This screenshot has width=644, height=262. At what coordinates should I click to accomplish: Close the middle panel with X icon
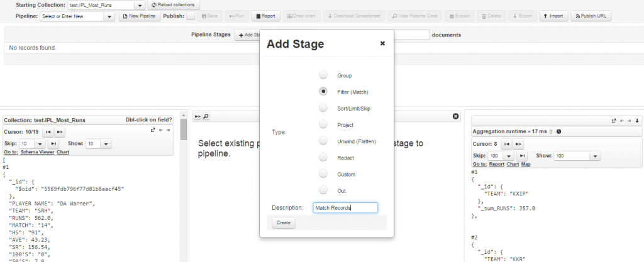tap(456, 116)
